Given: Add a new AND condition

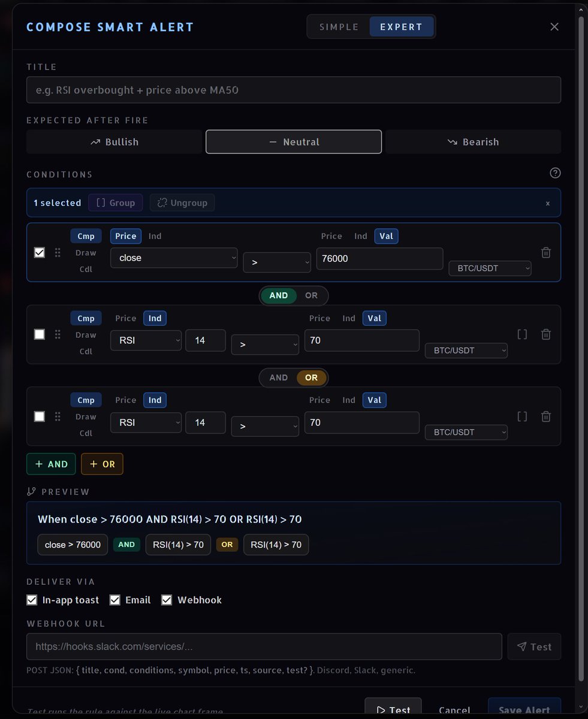Looking at the screenshot, I should click(x=51, y=464).
